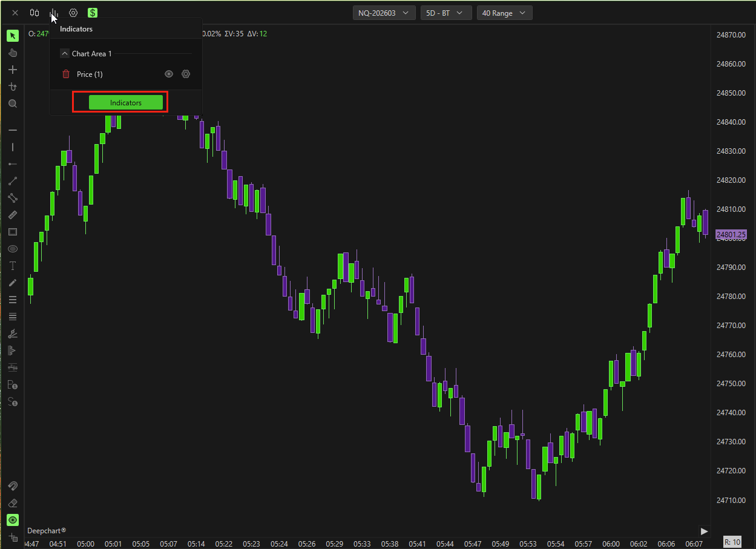Open the 5D - BT period dropdown
This screenshot has width=756, height=549.
click(x=445, y=13)
